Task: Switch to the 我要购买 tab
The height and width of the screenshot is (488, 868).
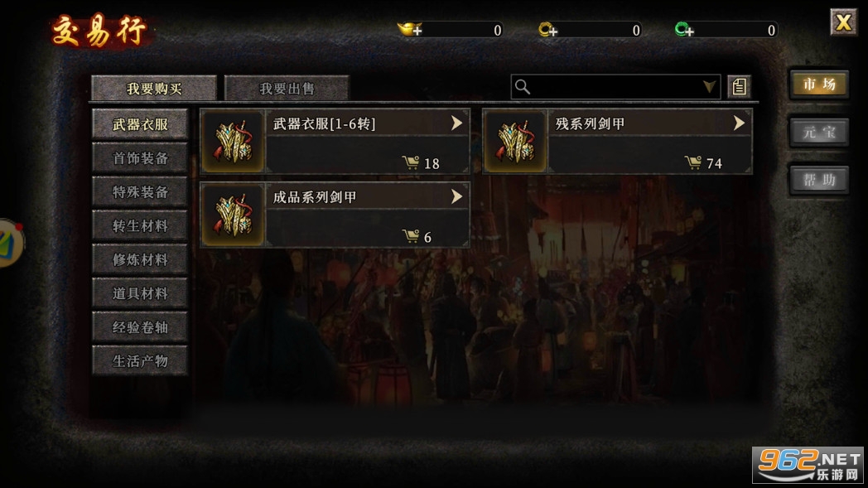Action: pyautogui.click(x=154, y=89)
